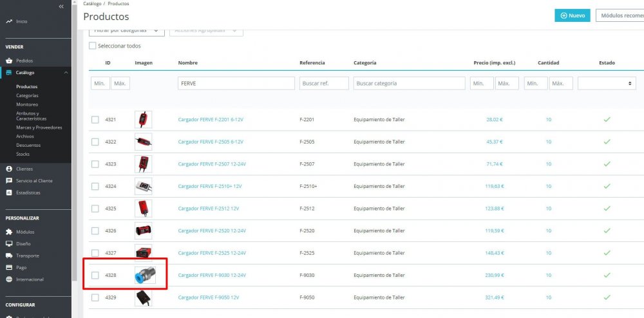Viewport: 644px width, 318px height.
Task: Toggle status checkmark for product 4323
Action: [607, 164]
